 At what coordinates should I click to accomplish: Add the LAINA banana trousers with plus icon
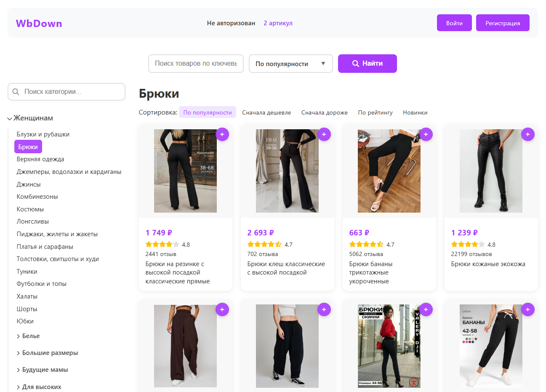click(528, 309)
